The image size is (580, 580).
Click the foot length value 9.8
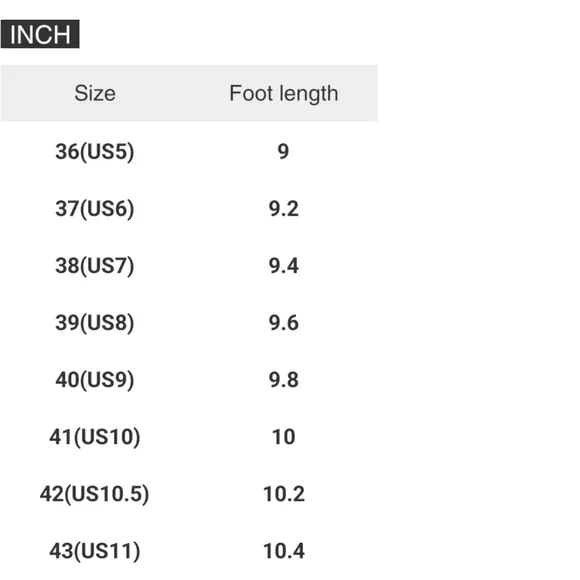pos(284,380)
